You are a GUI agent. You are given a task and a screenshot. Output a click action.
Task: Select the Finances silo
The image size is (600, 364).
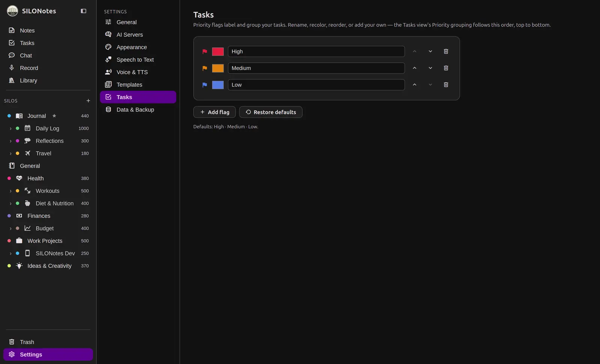[x=48, y=216]
